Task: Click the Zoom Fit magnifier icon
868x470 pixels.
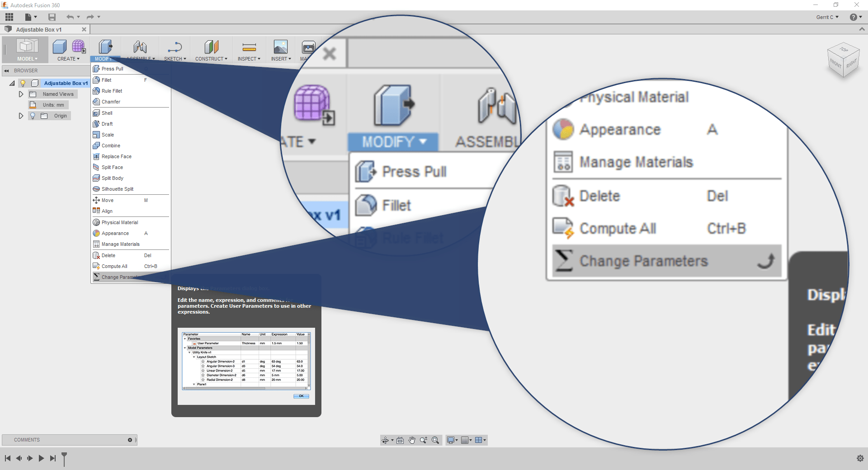Action: (x=435, y=440)
